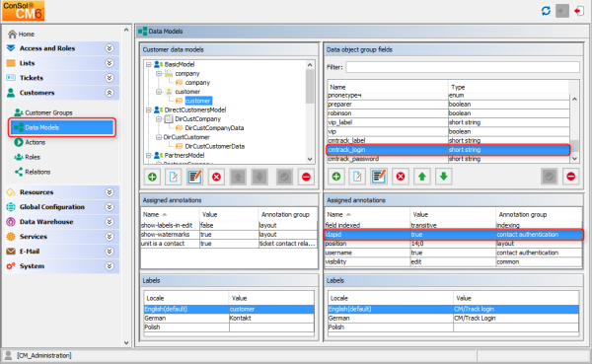Select the customer data object group in tree
This screenshot has height=364, width=592.
[198, 101]
